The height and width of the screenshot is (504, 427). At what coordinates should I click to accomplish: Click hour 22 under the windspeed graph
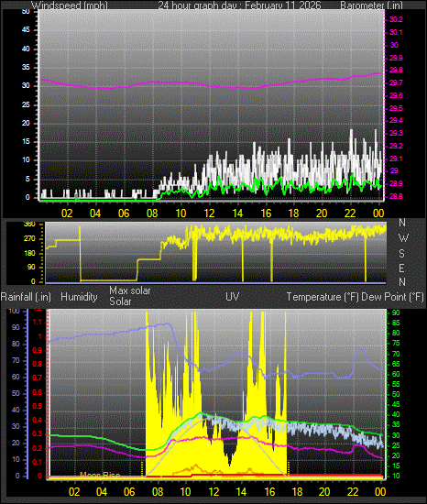350,214
